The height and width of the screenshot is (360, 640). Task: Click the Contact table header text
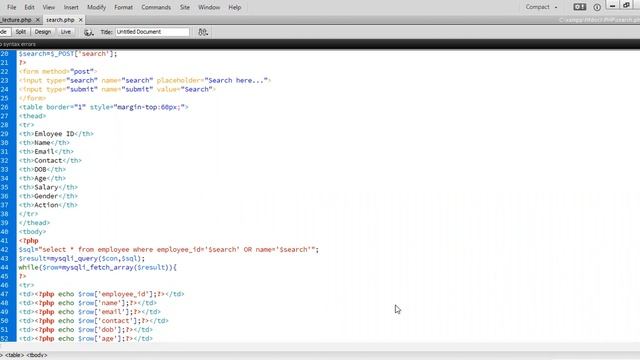48,160
